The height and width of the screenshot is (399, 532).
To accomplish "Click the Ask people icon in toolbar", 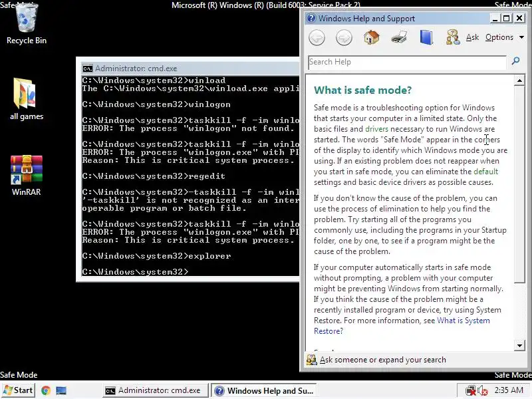I will [453, 37].
